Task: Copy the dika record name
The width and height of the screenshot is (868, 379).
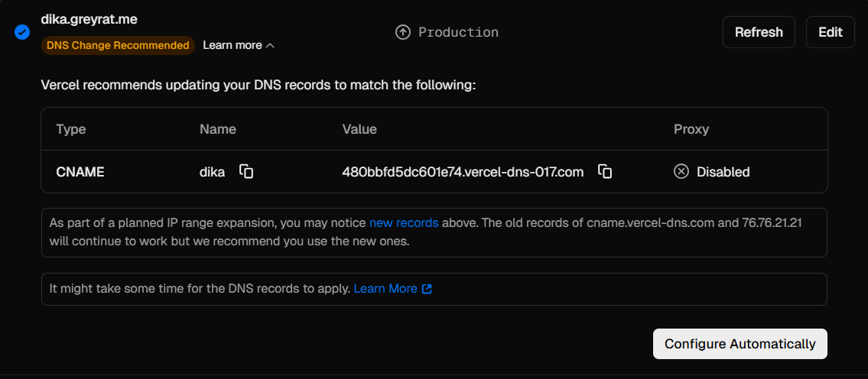Action: point(246,172)
